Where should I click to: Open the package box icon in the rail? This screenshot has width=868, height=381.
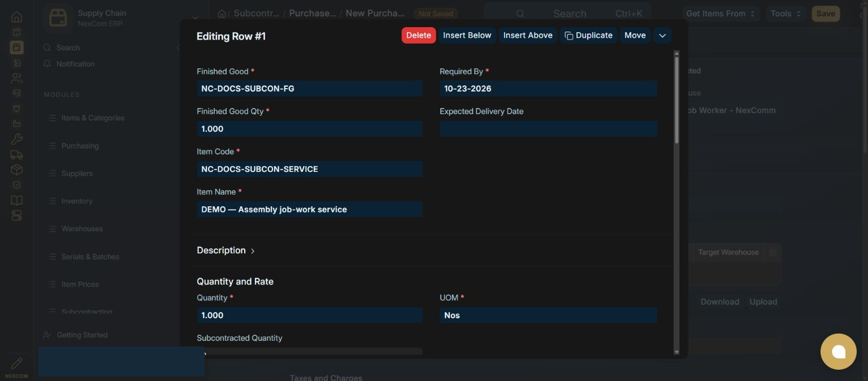(x=16, y=170)
